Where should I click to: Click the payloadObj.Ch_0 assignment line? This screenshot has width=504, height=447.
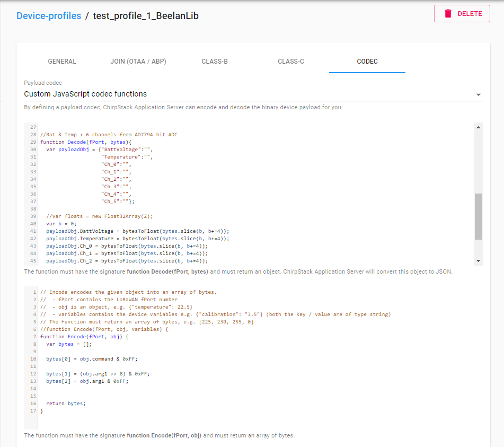click(x=127, y=246)
